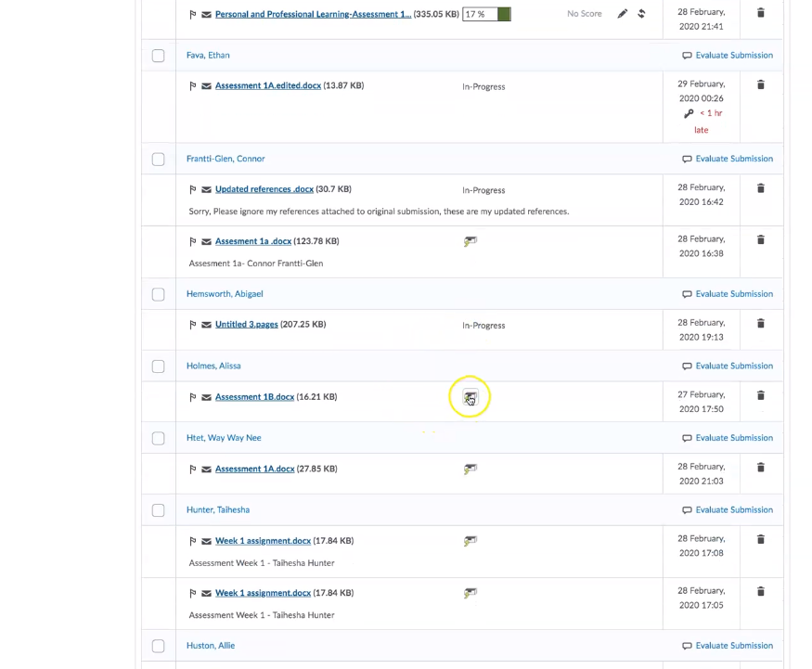Open Untitled 3.pages file link
The image size is (812, 669).
click(x=247, y=324)
